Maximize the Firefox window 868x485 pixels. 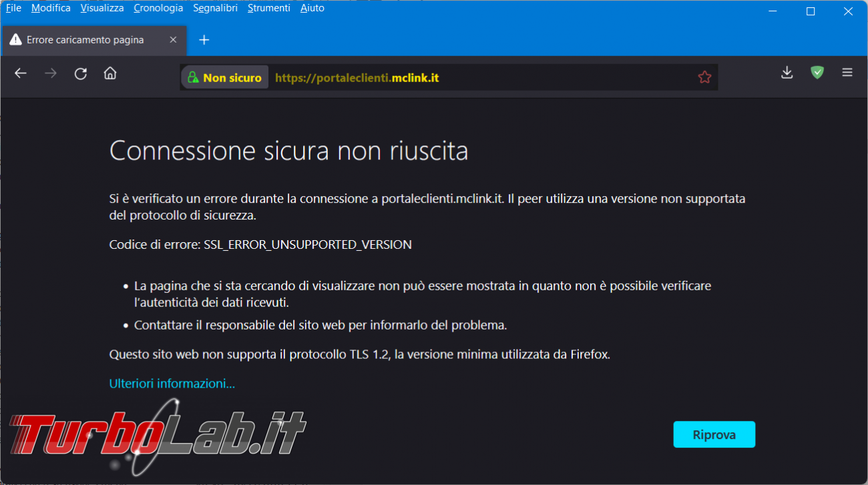coord(811,11)
